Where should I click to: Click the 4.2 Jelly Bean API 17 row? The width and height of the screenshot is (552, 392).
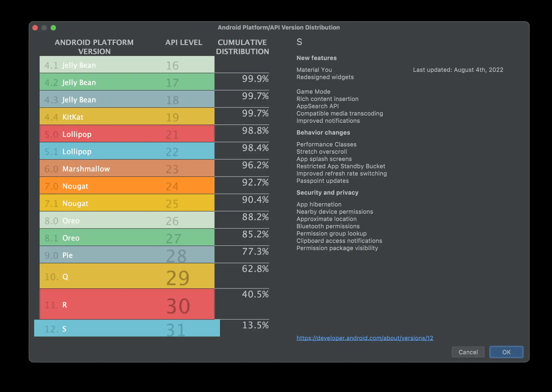127,82
